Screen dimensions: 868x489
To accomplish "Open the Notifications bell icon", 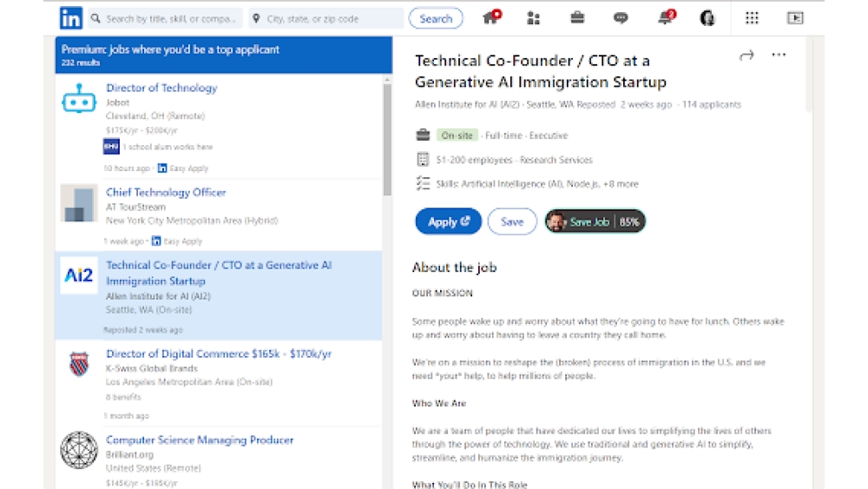I will pyautogui.click(x=666, y=17).
